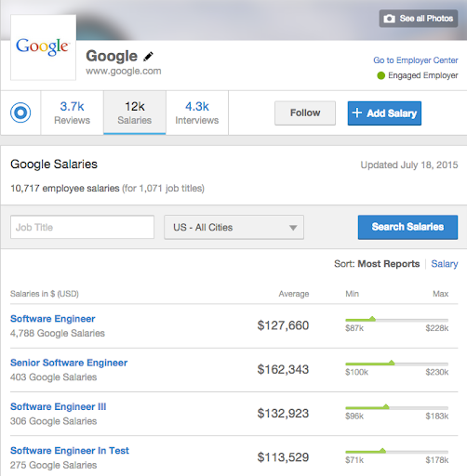Click Software Engineer In Test range marker
This screenshot has height=476, width=467.
pyautogui.click(x=382, y=451)
